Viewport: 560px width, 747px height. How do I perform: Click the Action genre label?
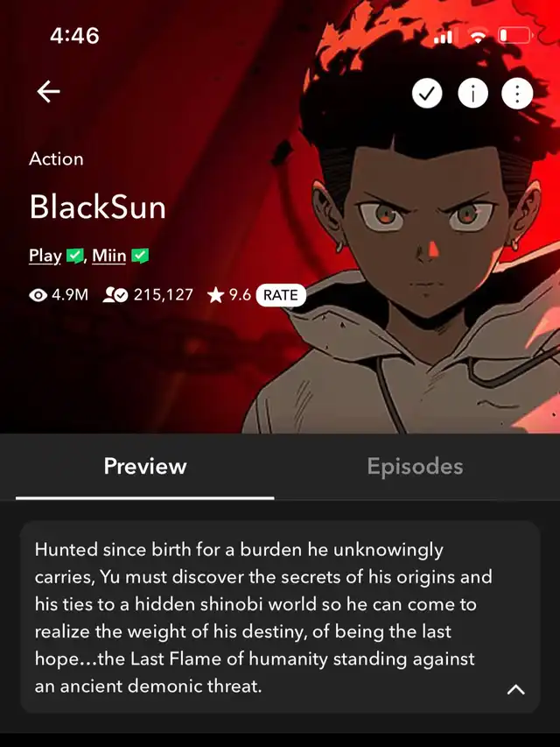(x=56, y=159)
